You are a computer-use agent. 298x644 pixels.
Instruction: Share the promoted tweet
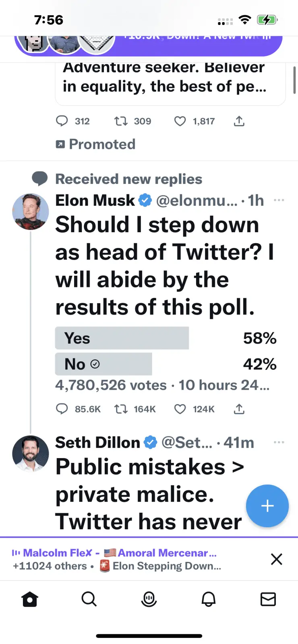[239, 121]
